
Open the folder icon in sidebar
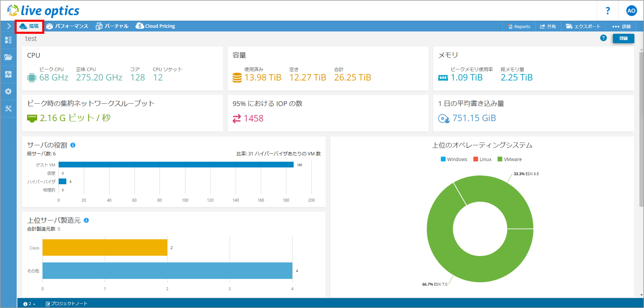coord(8,57)
